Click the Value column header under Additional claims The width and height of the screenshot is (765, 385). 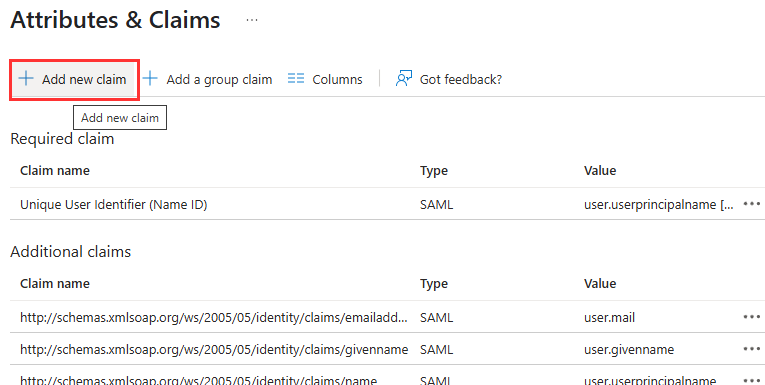click(600, 284)
